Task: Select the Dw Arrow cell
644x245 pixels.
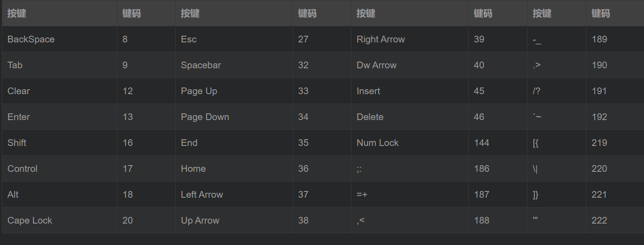Action: 376,65
